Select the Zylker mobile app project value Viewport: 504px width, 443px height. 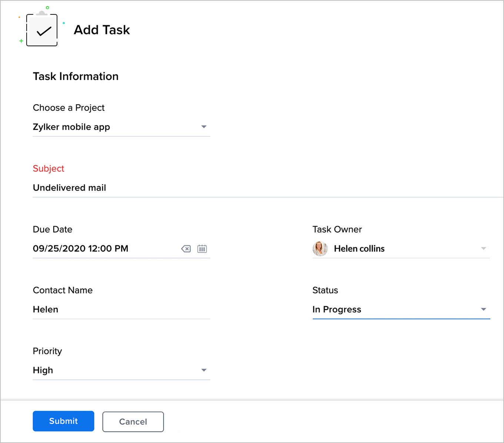point(71,127)
